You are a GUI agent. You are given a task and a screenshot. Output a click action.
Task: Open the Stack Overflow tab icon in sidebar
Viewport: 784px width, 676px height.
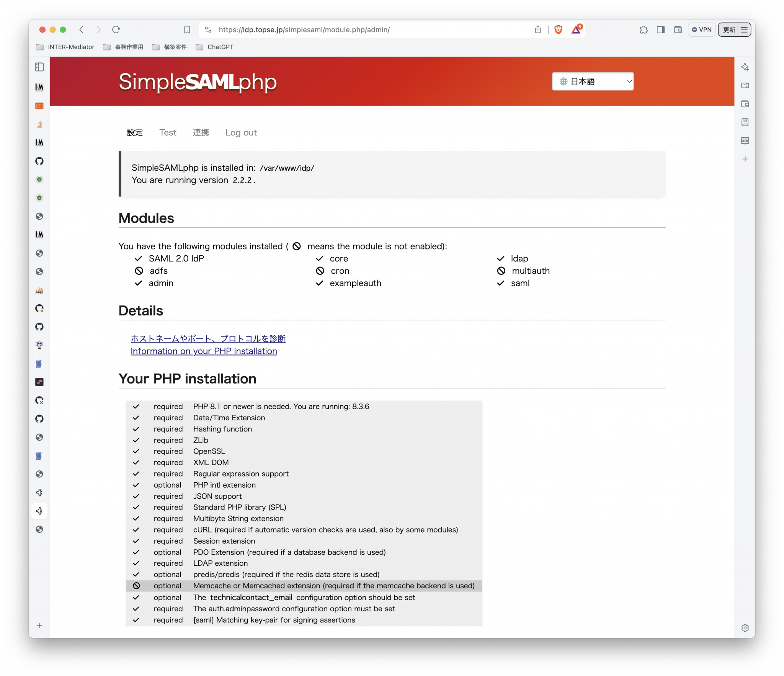pos(39,124)
